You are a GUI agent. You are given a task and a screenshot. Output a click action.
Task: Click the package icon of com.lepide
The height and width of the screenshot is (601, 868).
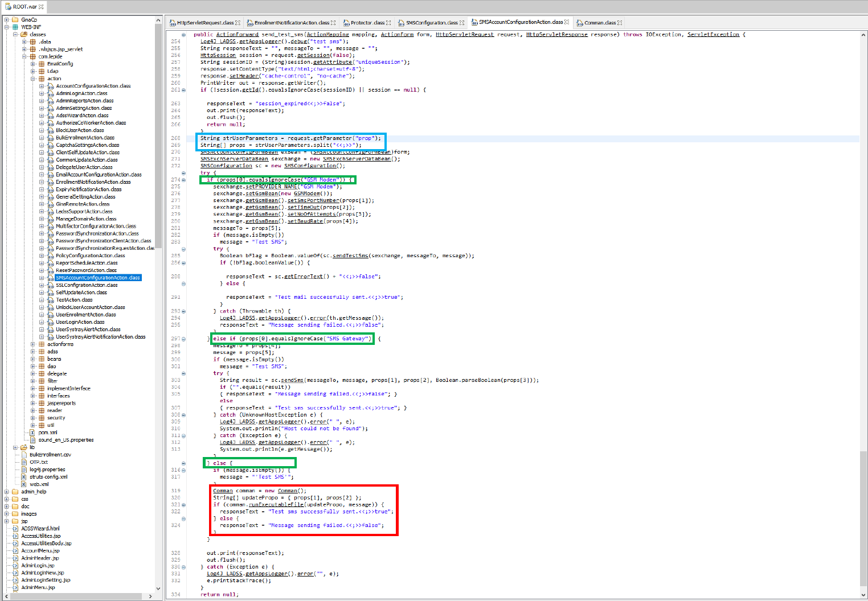(33, 56)
